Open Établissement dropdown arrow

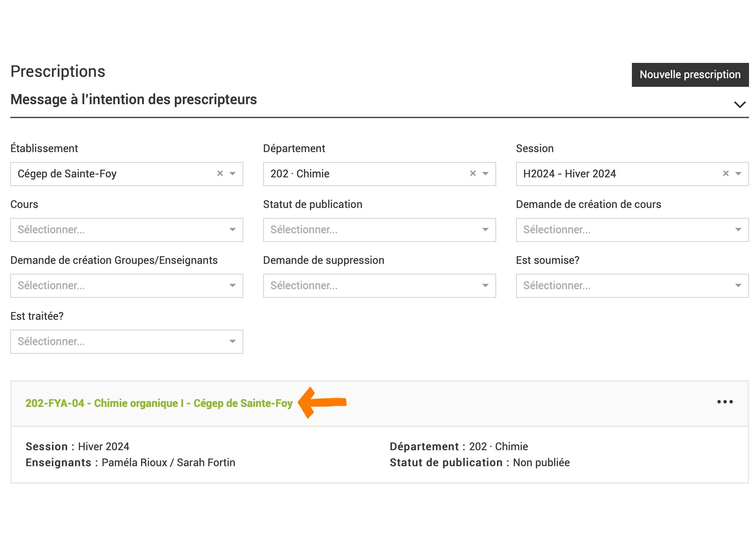click(x=233, y=174)
